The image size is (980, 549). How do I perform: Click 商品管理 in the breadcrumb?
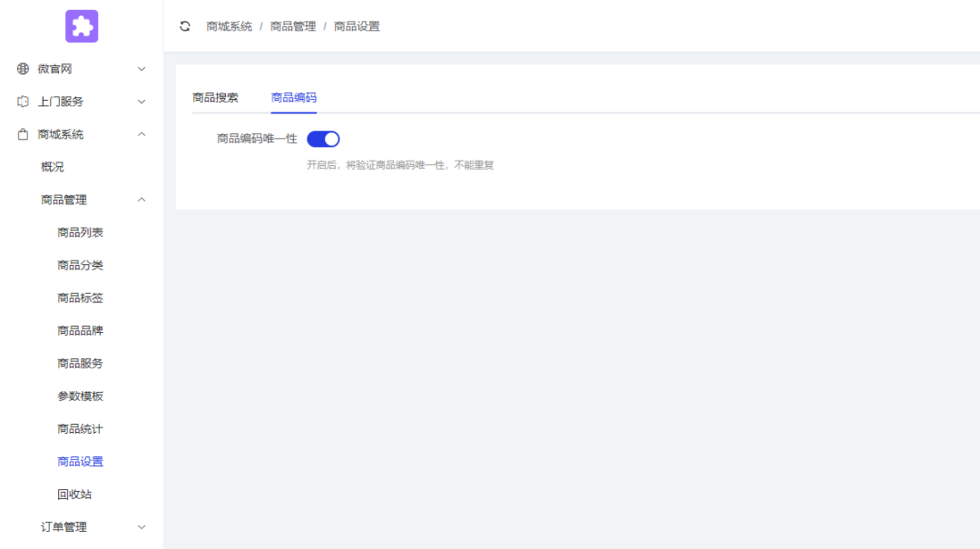[293, 27]
